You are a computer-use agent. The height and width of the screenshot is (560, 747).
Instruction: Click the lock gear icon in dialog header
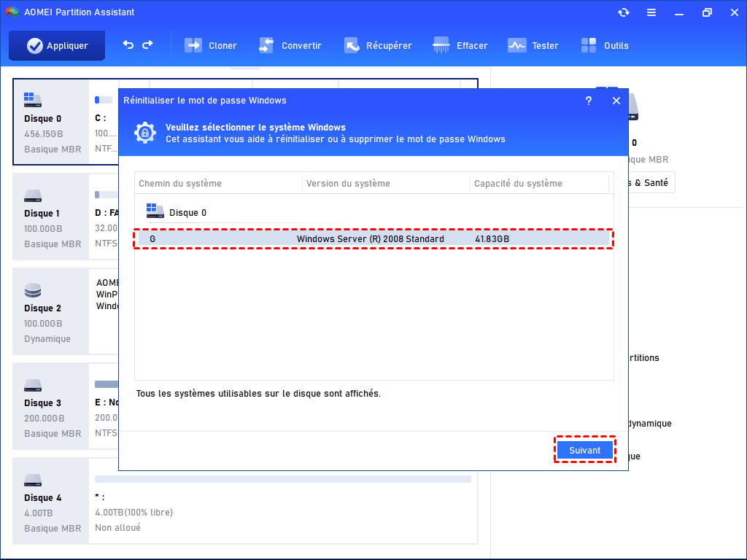click(x=145, y=133)
